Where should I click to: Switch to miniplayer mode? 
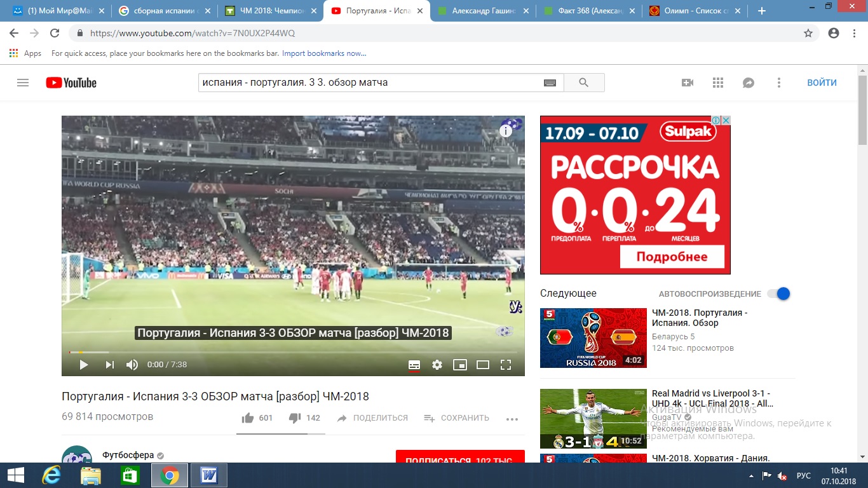tap(460, 365)
